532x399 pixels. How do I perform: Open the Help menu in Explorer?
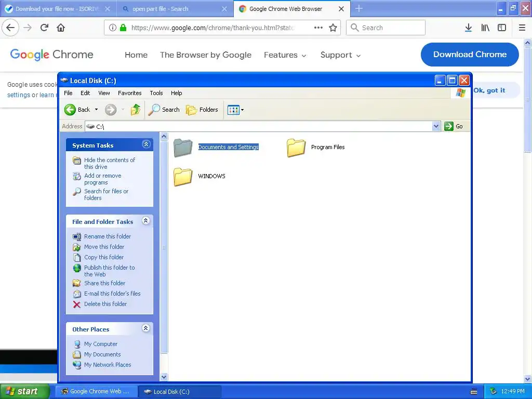click(x=177, y=93)
